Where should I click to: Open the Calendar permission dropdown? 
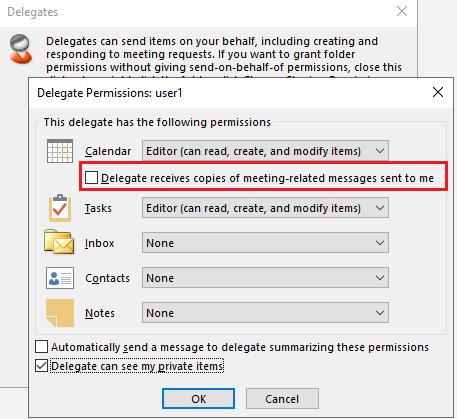pyautogui.click(x=265, y=151)
